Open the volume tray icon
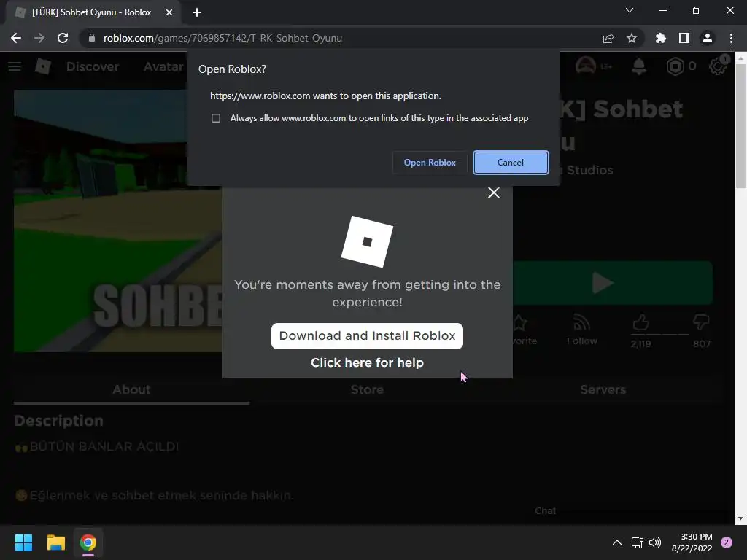This screenshot has width=747, height=560. [656, 542]
